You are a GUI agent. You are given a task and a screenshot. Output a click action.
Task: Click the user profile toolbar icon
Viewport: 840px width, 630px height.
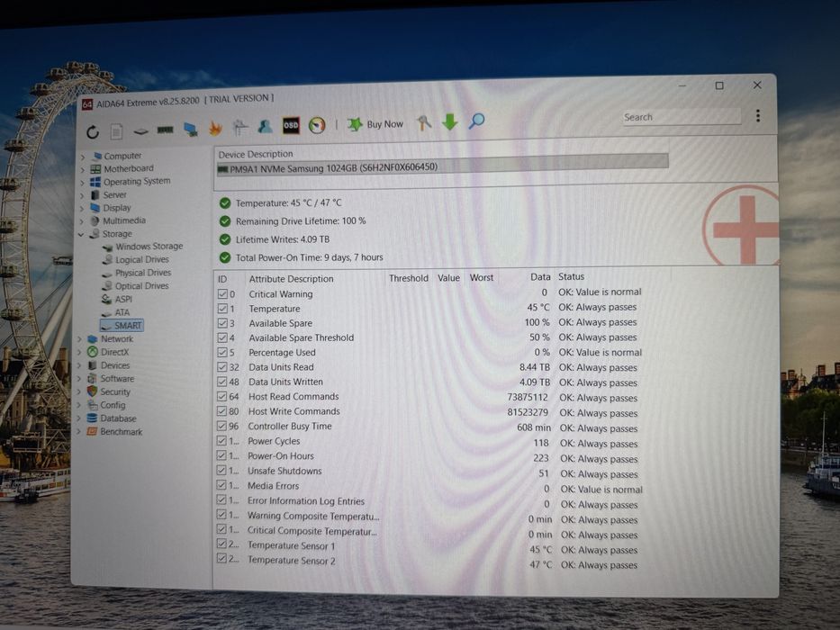265,126
